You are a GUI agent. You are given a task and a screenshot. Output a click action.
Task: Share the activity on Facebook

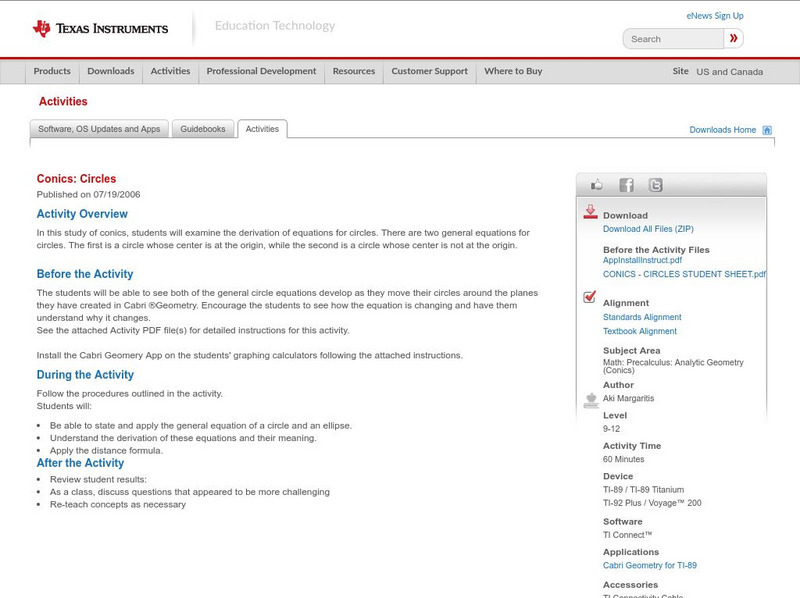(x=626, y=185)
